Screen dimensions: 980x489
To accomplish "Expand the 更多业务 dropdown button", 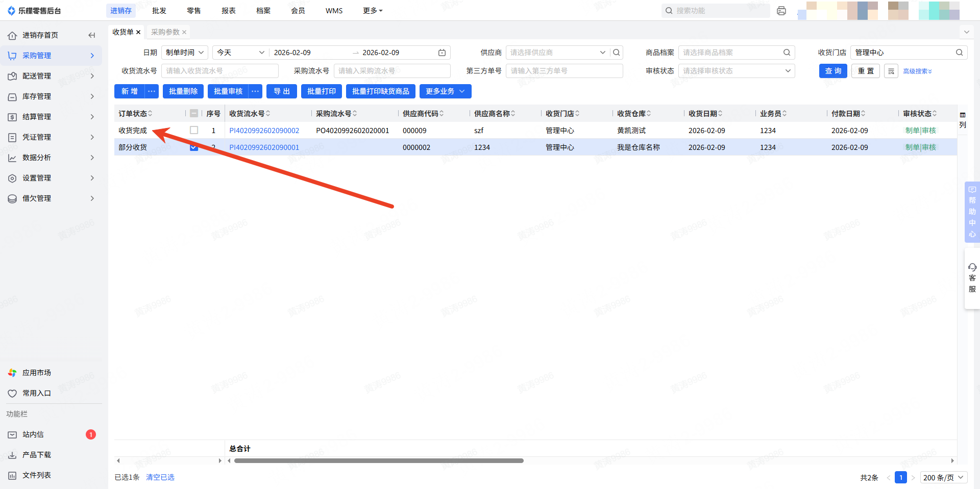I will click(446, 91).
